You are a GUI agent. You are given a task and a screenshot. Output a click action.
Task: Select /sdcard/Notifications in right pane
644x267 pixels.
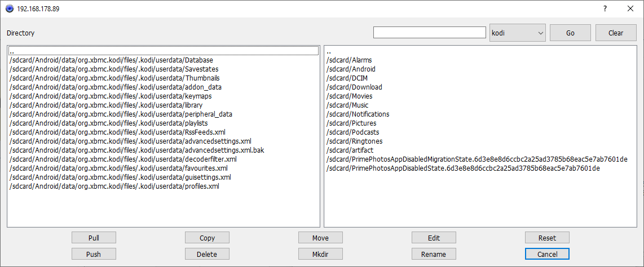(480, 114)
